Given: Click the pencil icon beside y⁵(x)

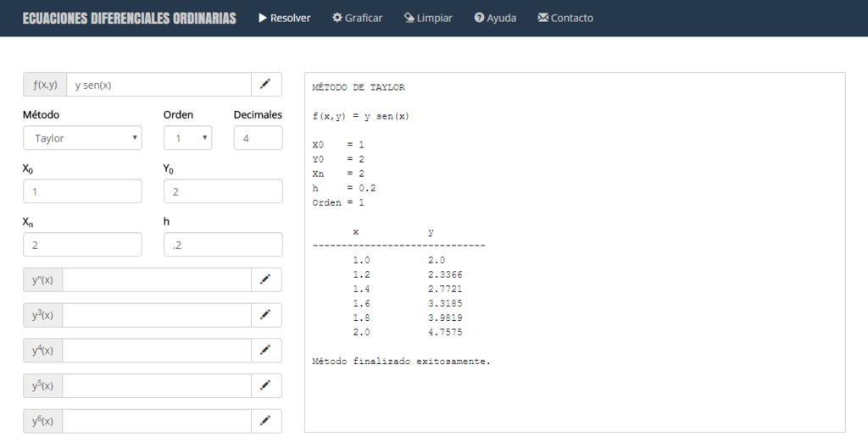Looking at the screenshot, I should click(x=266, y=385).
